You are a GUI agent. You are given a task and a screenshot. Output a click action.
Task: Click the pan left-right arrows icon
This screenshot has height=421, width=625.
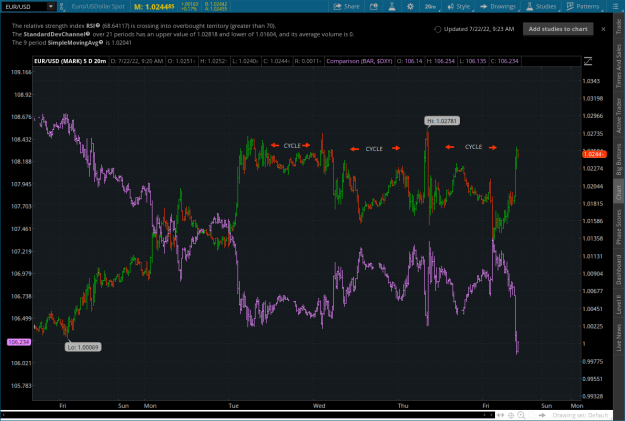point(500,415)
